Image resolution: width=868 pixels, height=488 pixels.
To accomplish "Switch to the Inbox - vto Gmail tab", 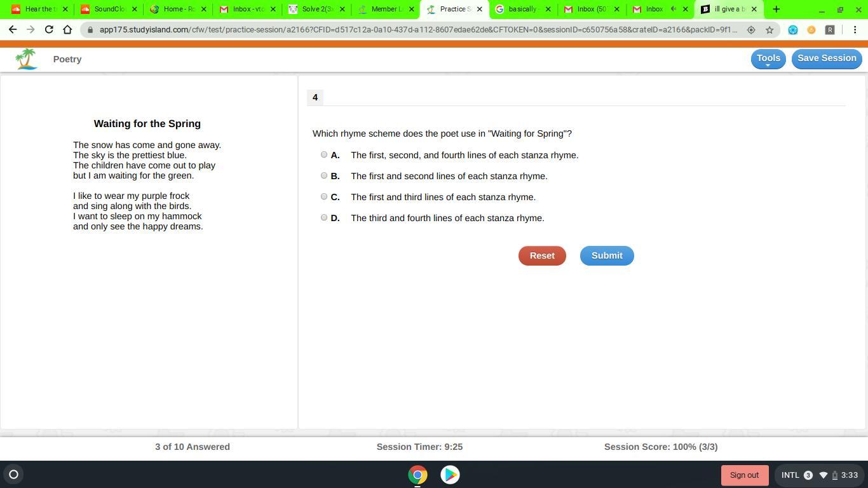I will coord(247,9).
